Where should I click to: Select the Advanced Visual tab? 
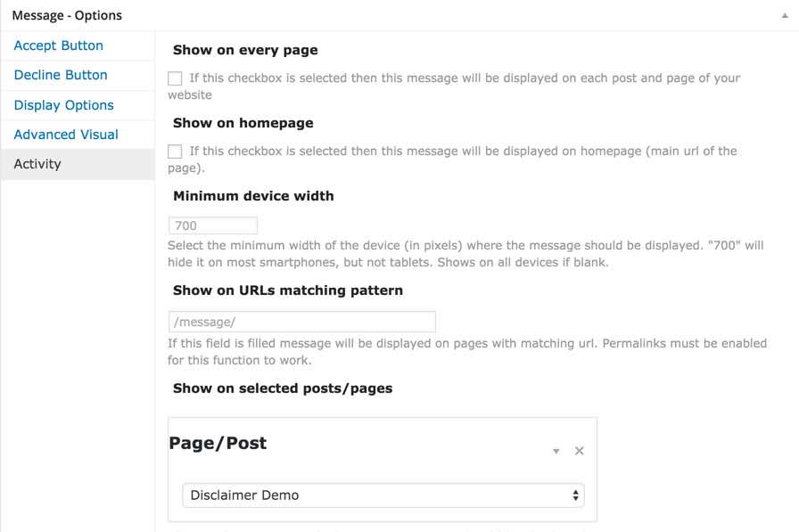(66, 135)
